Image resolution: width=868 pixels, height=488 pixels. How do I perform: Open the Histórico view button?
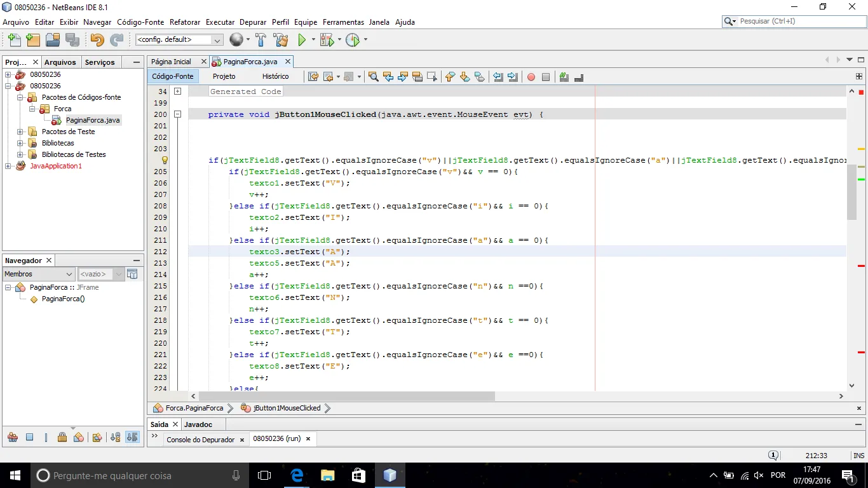275,76
